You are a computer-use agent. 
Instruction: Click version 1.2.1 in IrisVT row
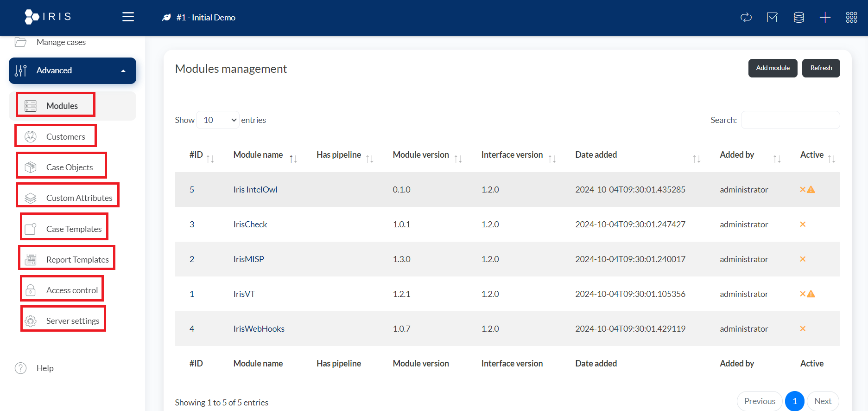click(402, 294)
